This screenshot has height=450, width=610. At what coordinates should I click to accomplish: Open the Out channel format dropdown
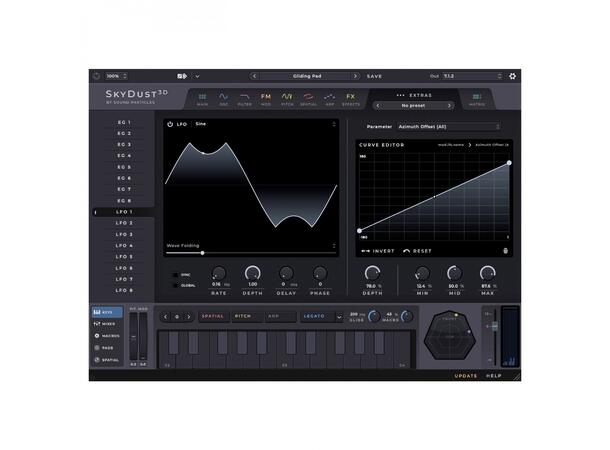[472, 76]
